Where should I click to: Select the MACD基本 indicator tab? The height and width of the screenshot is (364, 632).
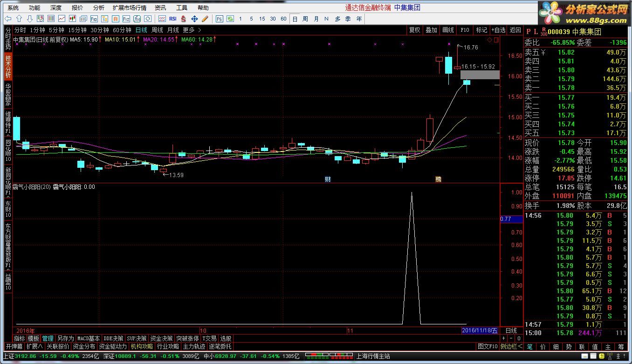pyautogui.click(x=89, y=338)
